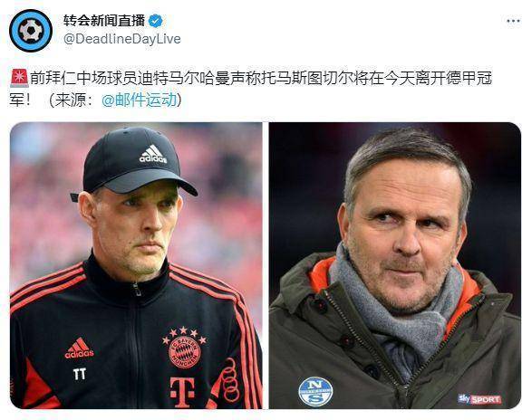Open the three-dot more options menu
This screenshot has width=522, height=420.
pos(514,21)
